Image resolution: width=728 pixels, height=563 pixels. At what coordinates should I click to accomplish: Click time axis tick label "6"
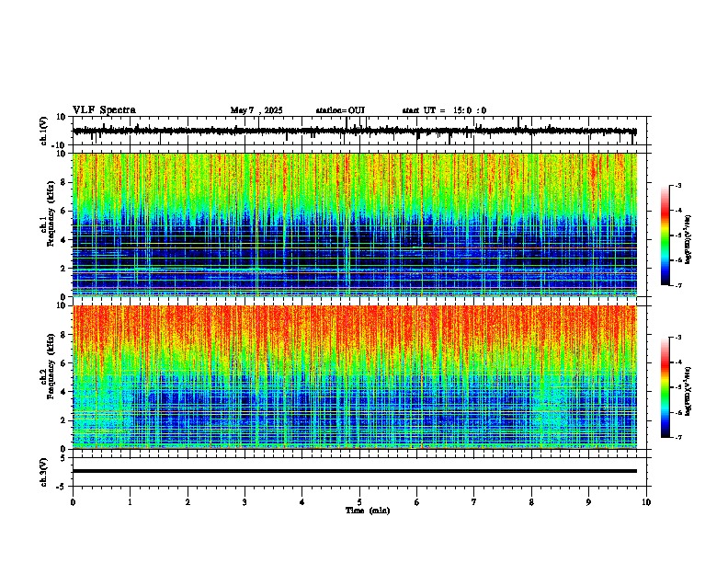416,502
